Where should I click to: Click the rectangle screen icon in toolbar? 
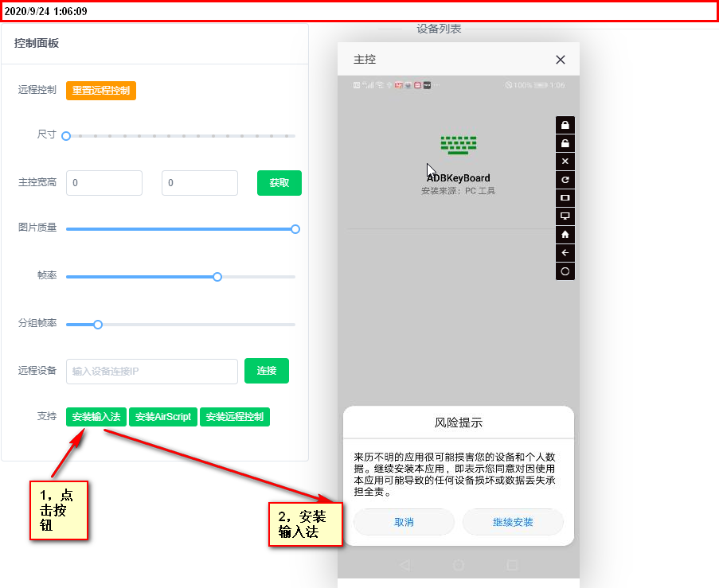[565, 198]
